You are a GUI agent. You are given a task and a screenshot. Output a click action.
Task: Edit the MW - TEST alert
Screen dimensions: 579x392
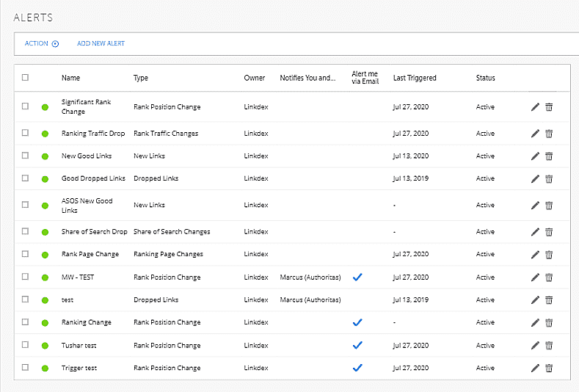pyautogui.click(x=535, y=277)
